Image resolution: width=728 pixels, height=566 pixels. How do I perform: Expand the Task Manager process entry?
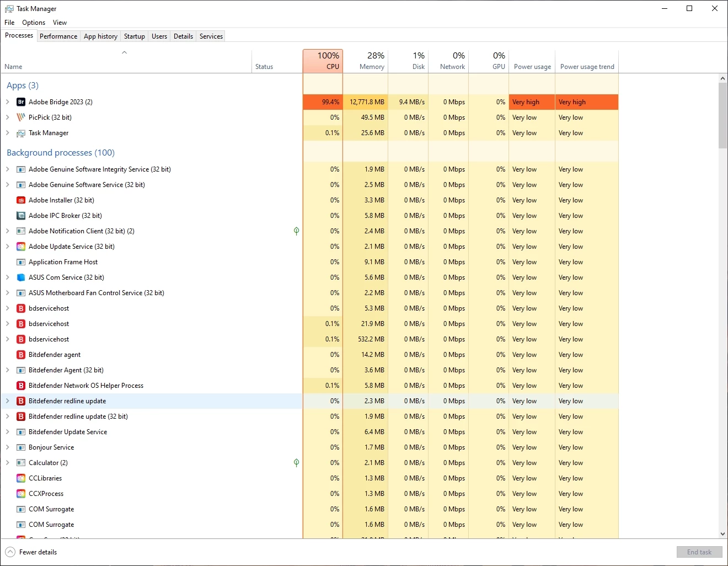(x=8, y=133)
